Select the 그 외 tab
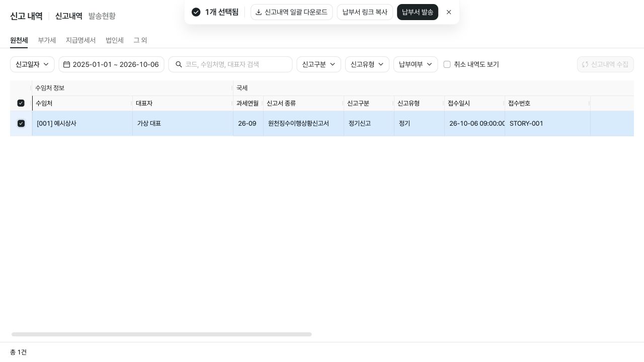 pyautogui.click(x=140, y=40)
